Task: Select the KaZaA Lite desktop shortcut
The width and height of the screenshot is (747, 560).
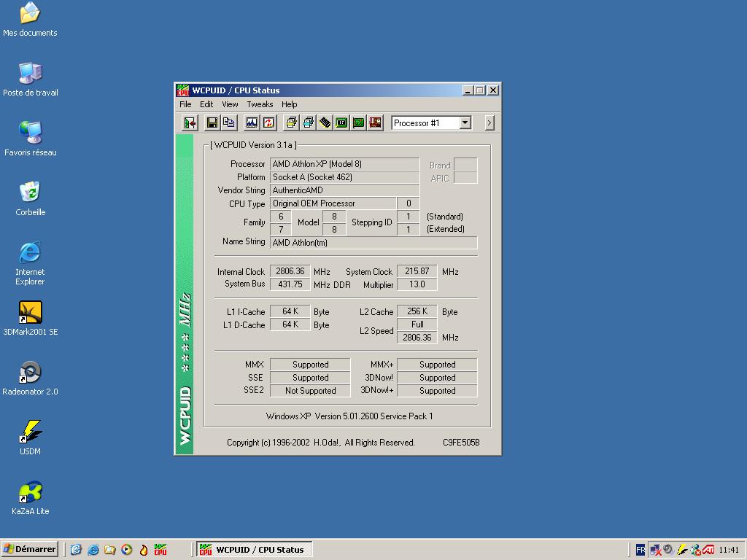Action: [x=30, y=498]
